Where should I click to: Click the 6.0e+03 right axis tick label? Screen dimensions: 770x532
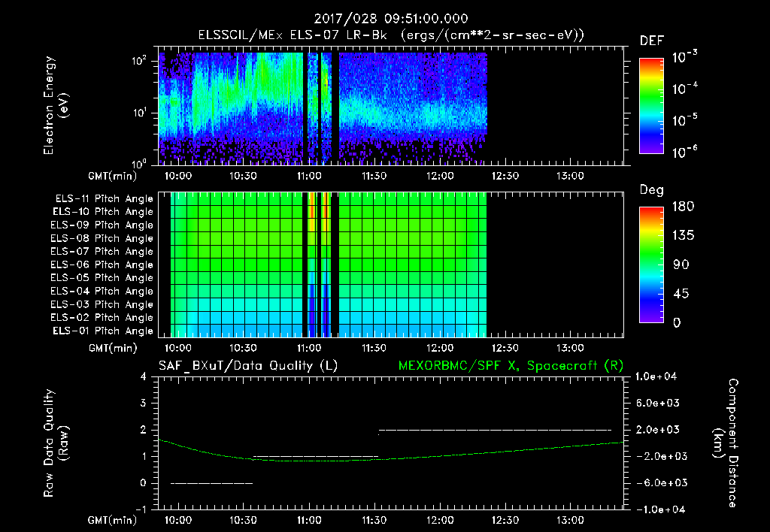coord(657,404)
